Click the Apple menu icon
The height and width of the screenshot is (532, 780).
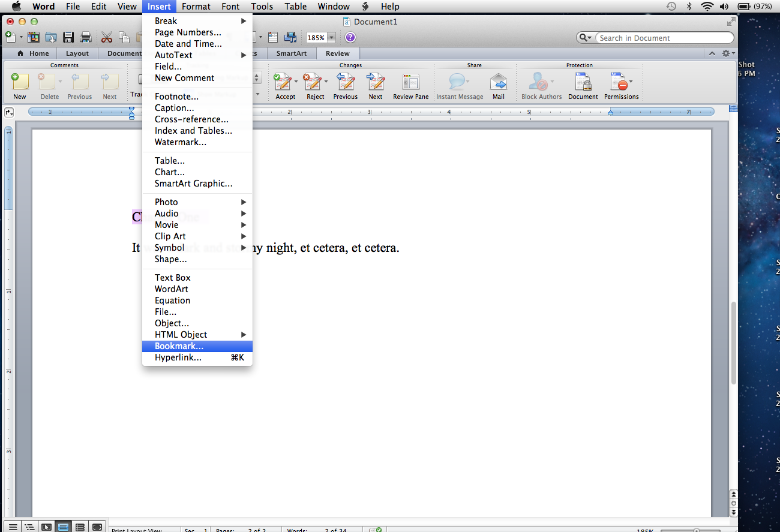[x=17, y=7]
